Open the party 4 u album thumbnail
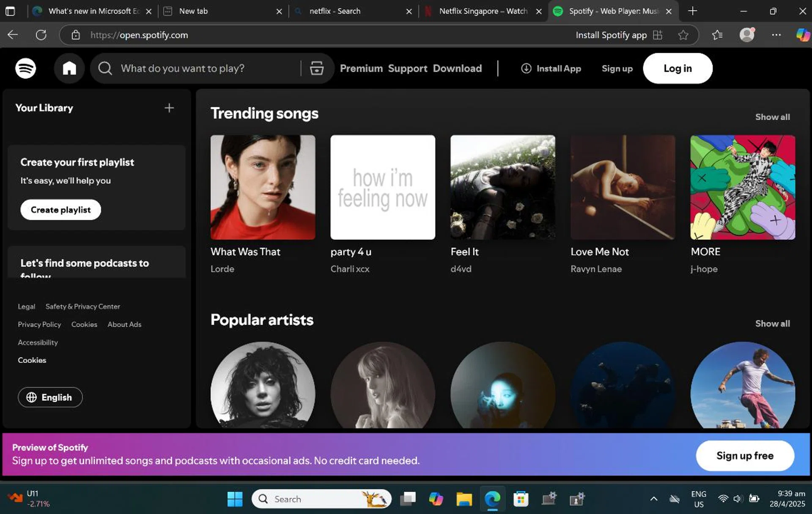812x514 pixels. [x=382, y=187]
